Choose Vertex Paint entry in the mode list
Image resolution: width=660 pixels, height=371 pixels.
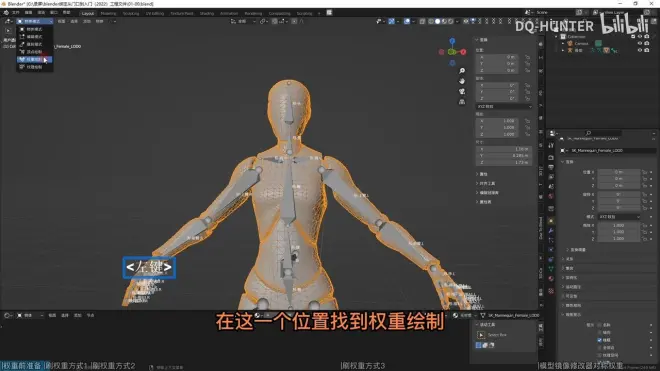tap(35, 52)
